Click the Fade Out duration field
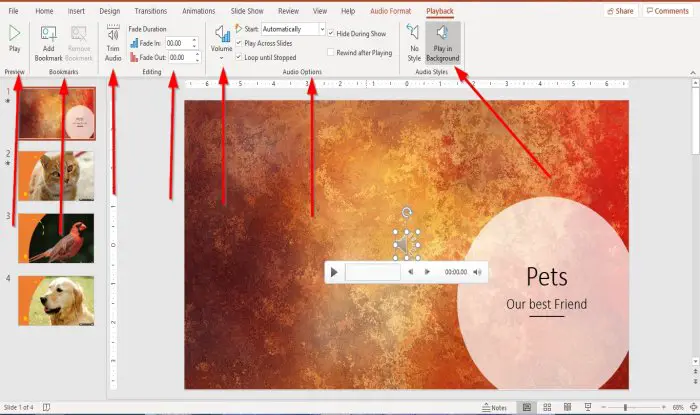 tap(181, 58)
